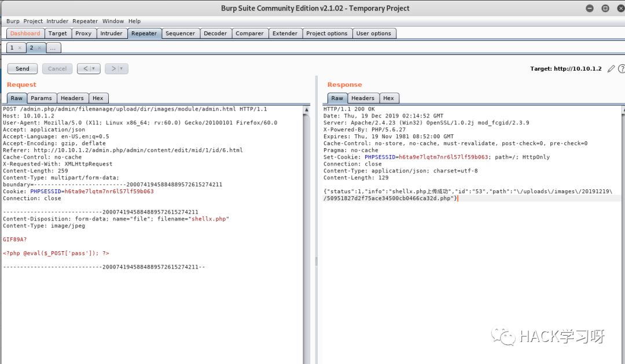The image size is (625, 364).
Task: Switch to the Dashboard tab
Action: [x=25, y=34]
